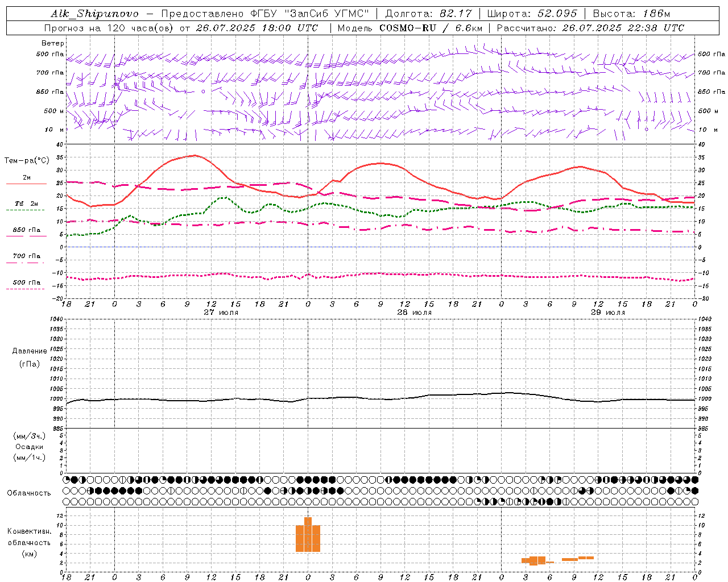Click the 29 июля date label
728x582 pixels.
(608, 312)
